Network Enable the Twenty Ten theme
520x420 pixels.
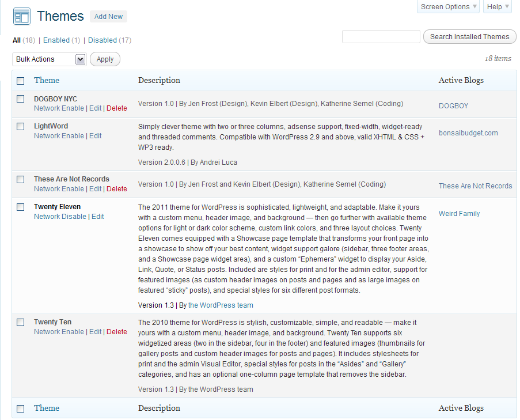(x=59, y=332)
